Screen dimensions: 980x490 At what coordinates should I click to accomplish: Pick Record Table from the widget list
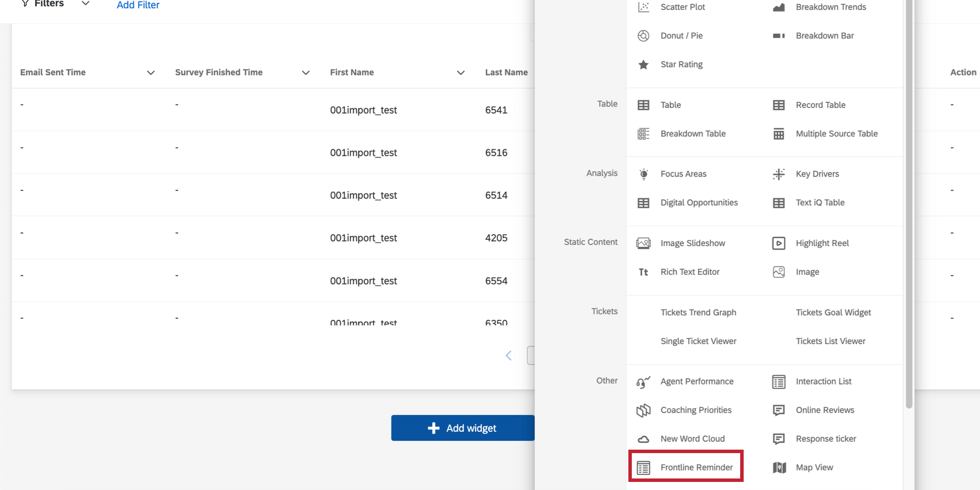tap(820, 105)
